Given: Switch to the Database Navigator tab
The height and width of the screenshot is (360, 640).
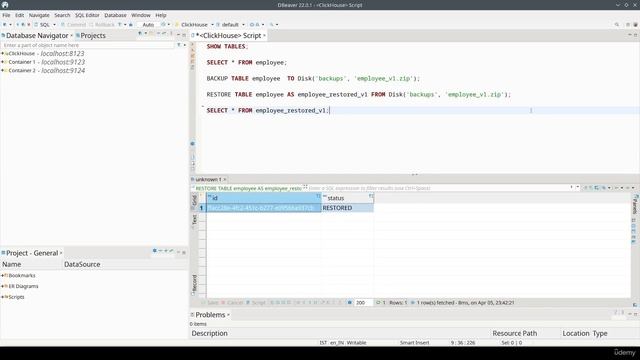Looking at the screenshot, I should point(37,36).
